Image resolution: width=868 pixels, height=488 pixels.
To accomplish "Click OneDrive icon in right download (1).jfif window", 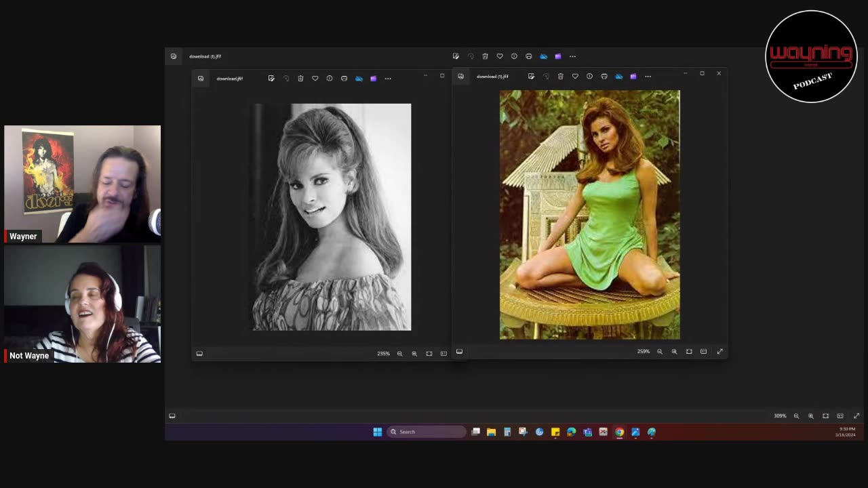I will 618,77.
